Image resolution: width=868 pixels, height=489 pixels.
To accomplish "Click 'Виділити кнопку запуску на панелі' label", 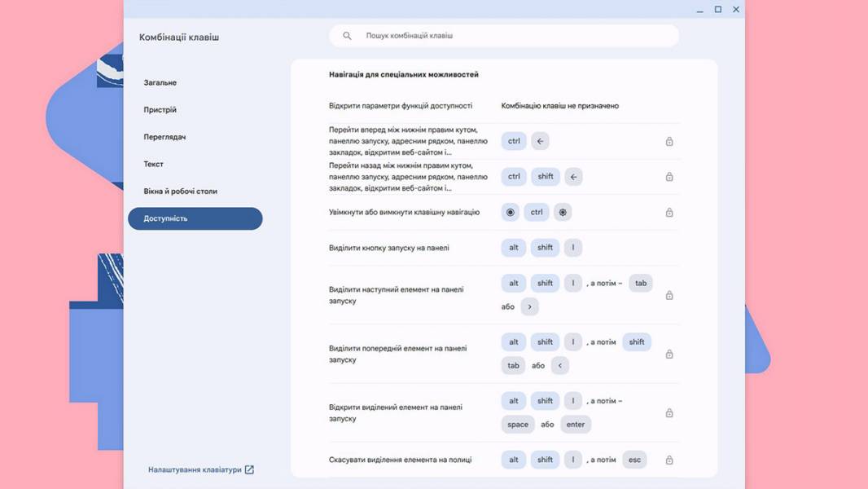I will [x=389, y=248].
